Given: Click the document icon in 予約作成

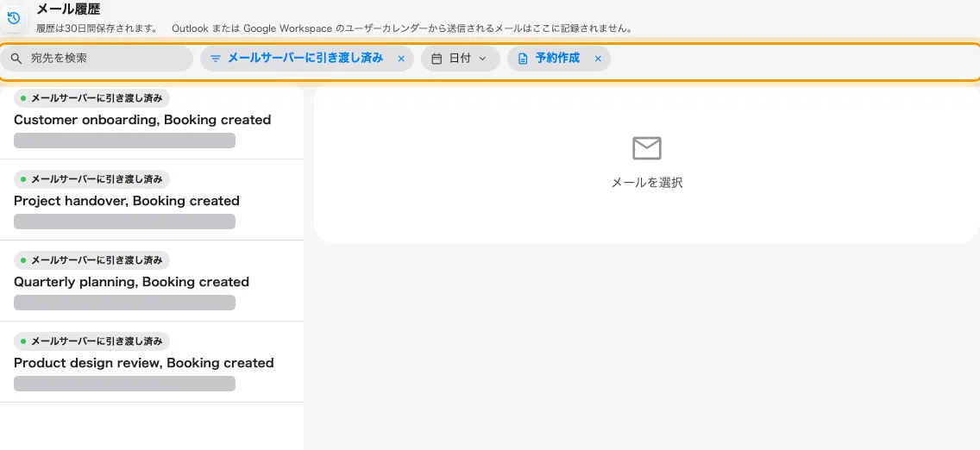Looking at the screenshot, I should (x=523, y=59).
